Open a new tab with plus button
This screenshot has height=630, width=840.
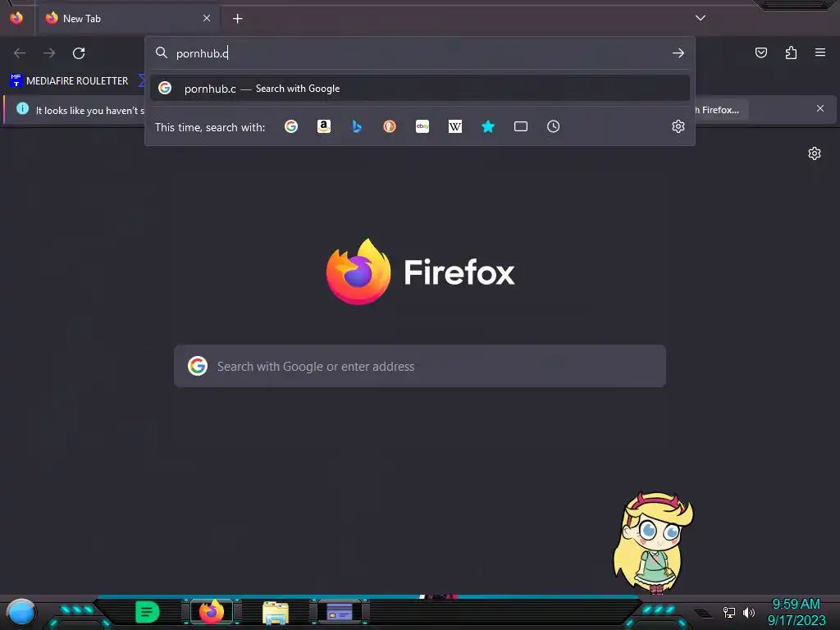click(x=237, y=19)
